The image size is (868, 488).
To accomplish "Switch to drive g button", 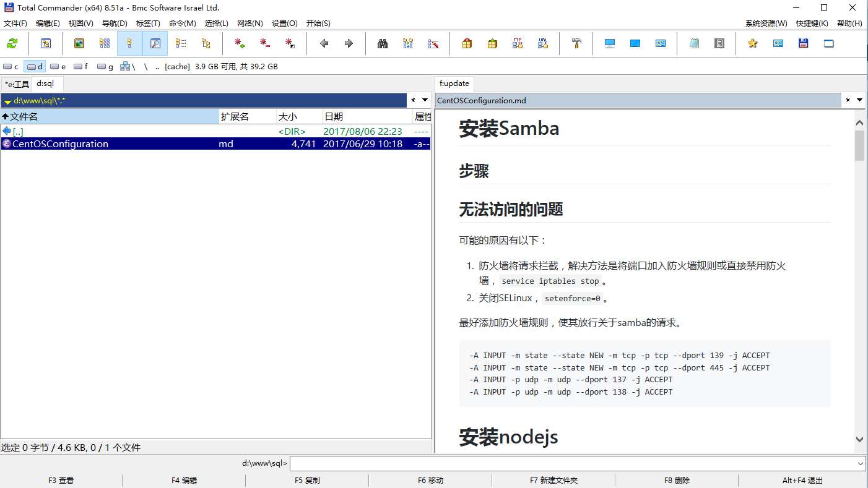I will pyautogui.click(x=105, y=66).
